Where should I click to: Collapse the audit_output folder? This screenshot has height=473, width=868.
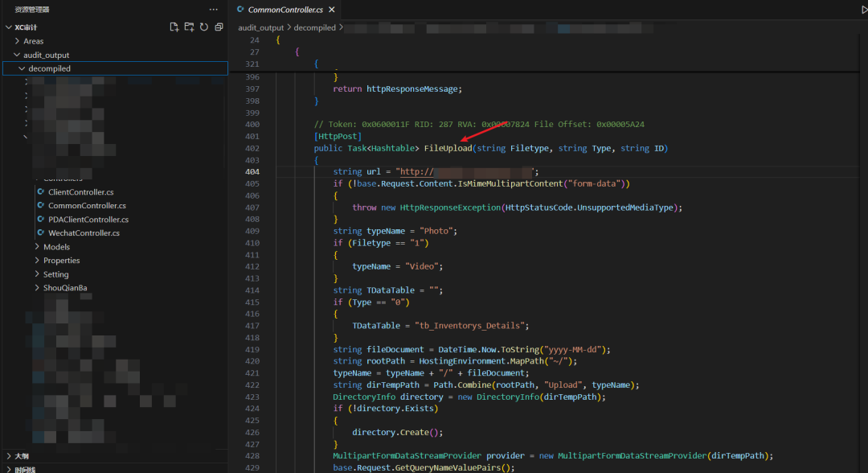[17, 55]
